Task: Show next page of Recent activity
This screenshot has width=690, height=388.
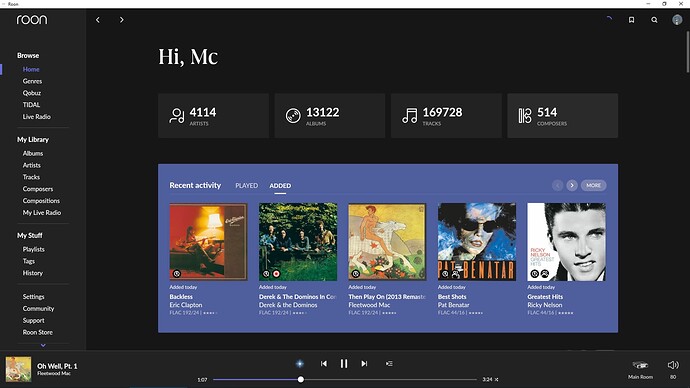Action: (572, 186)
